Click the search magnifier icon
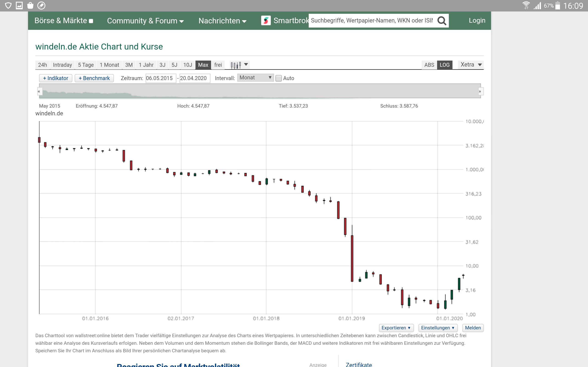The width and height of the screenshot is (588, 367). pyautogui.click(x=441, y=21)
